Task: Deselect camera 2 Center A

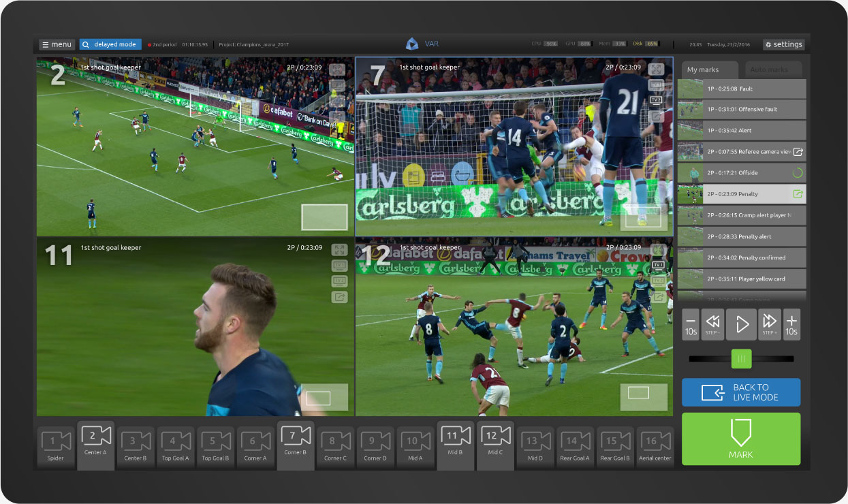Action: click(95, 445)
